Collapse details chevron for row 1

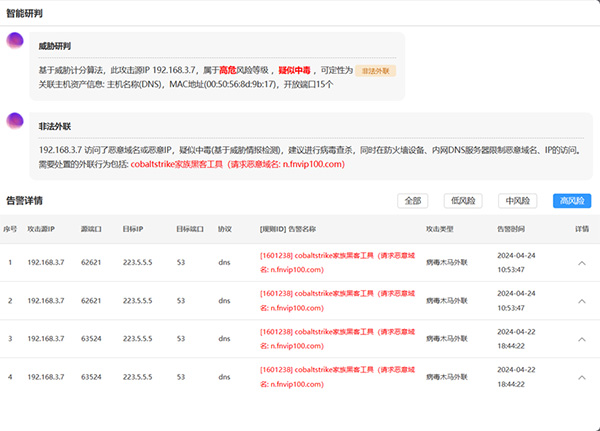pos(582,262)
